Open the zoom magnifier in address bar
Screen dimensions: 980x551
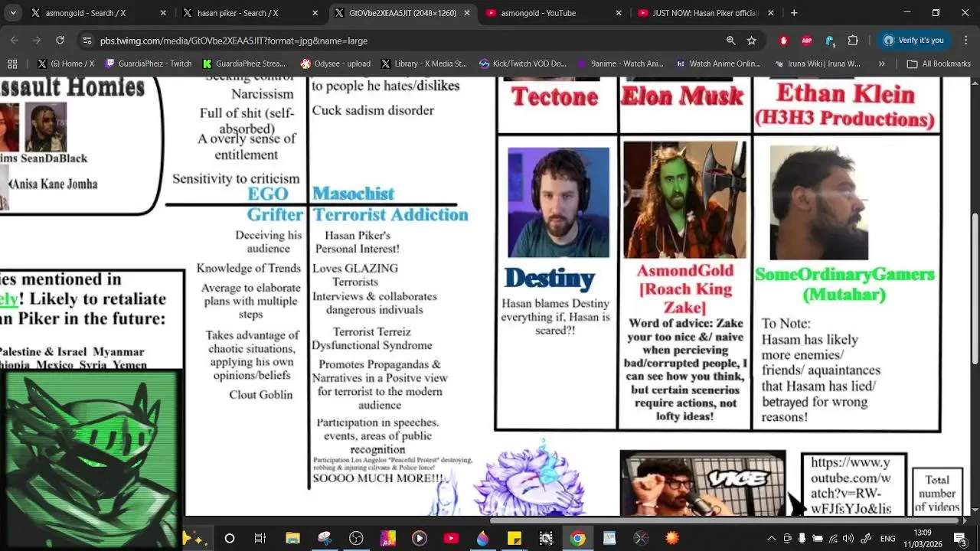730,41
